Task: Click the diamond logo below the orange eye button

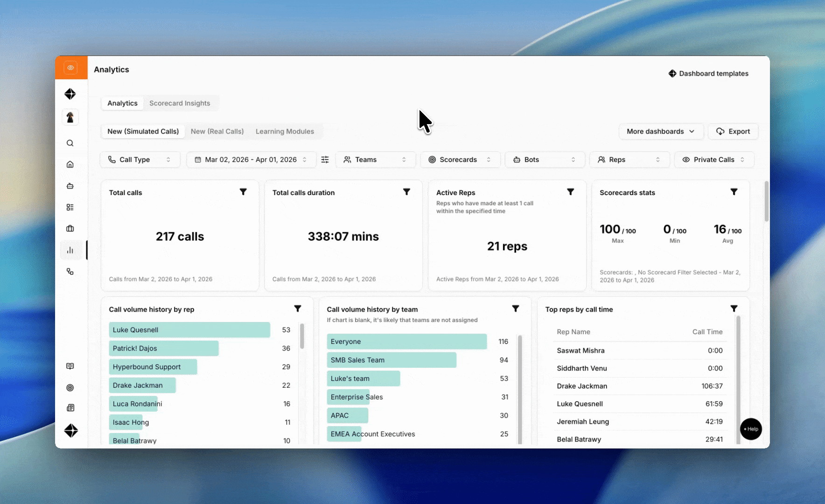Action: click(x=70, y=94)
